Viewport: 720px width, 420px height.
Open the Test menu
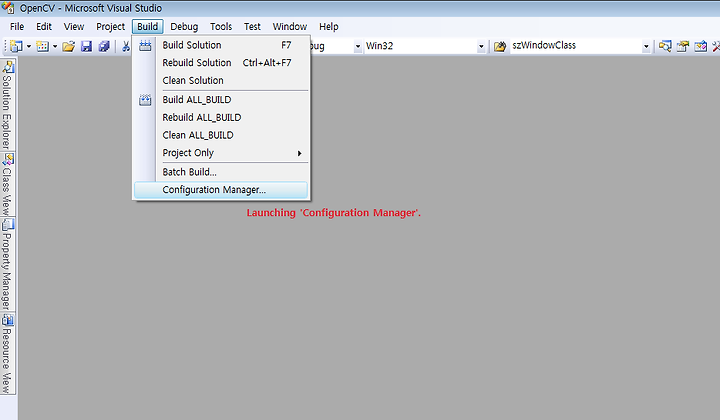click(x=252, y=27)
